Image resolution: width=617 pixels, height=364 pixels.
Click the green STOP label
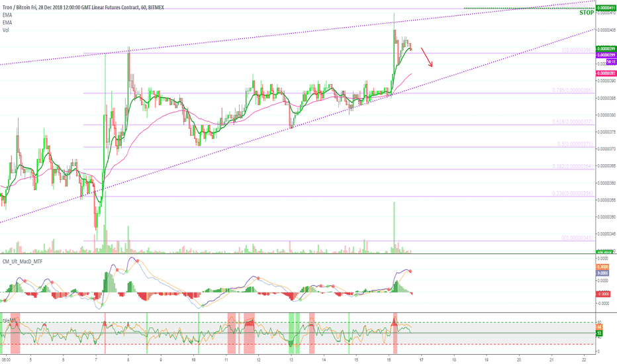(x=587, y=13)
